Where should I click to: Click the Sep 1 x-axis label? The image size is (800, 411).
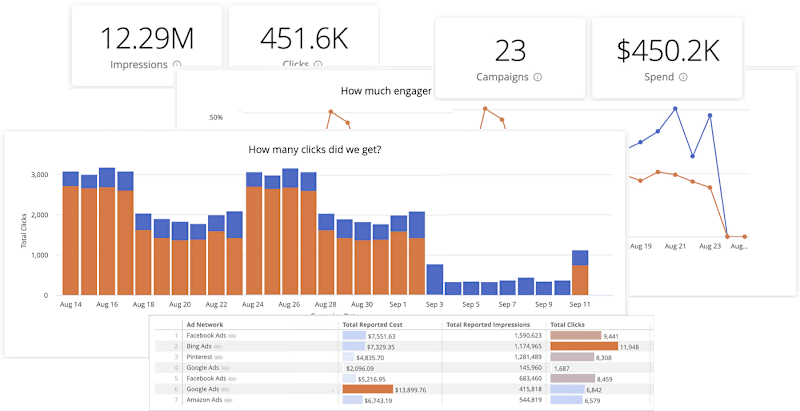tap(398, 304)
